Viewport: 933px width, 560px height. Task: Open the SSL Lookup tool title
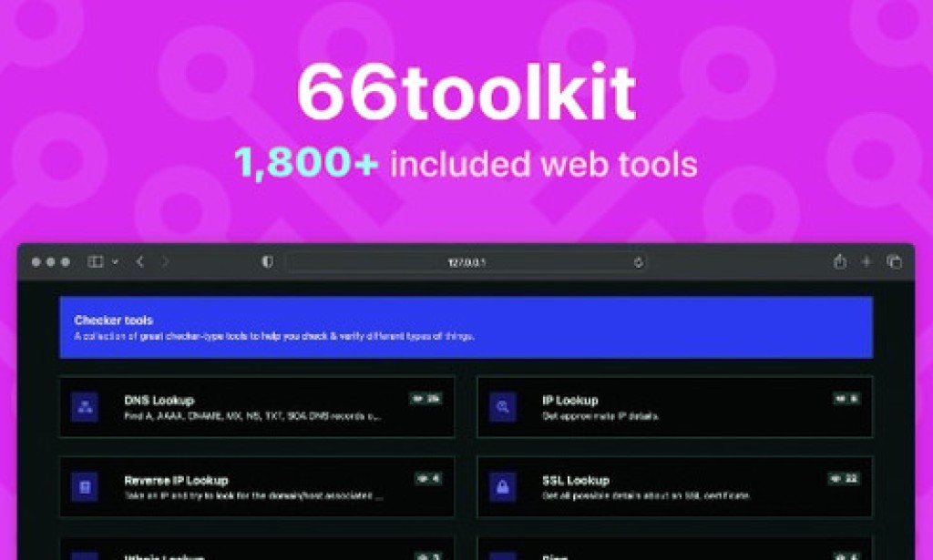[x=576, y=481]
